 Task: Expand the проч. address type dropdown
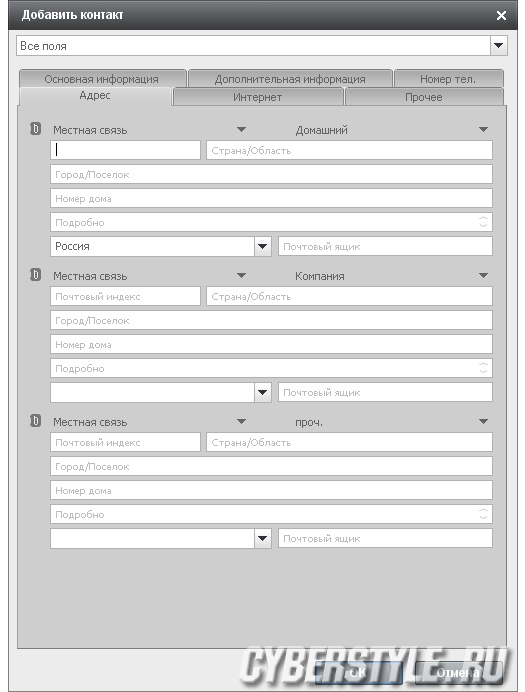pos(484,421)
